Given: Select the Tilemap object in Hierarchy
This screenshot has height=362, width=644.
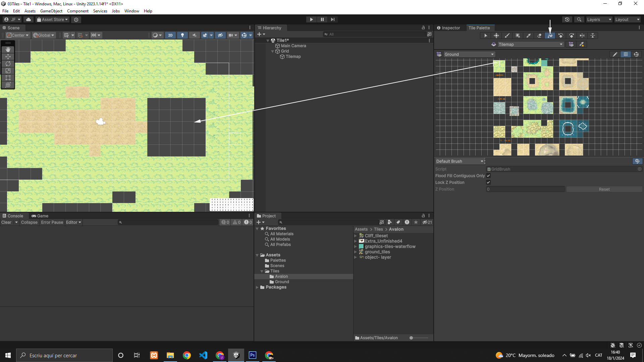Looking at the screenshot, I should [x=293, y=57].
